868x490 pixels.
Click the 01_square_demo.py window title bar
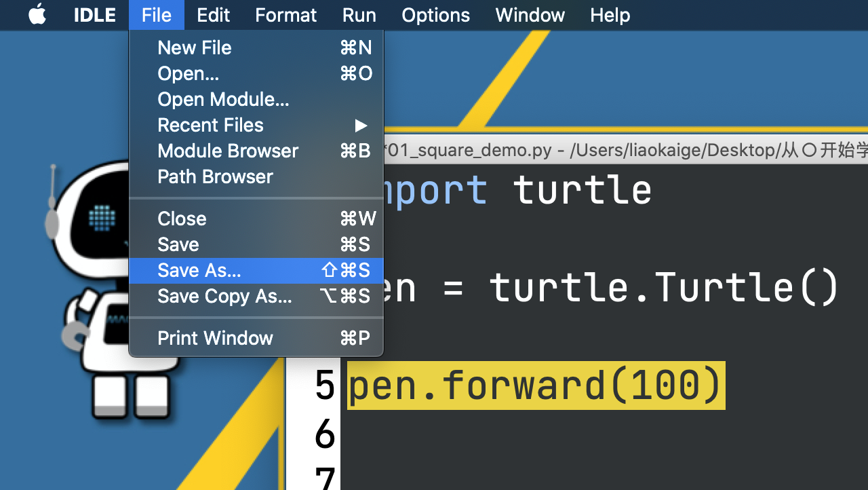coord(626,150)
